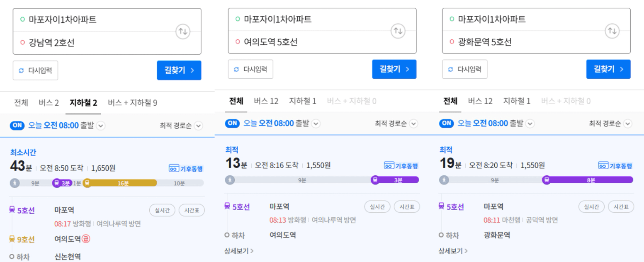Select 버스 12 tab in 광화문역 panel
Viewport: 644px width, 262px height.
coord(480,101)
